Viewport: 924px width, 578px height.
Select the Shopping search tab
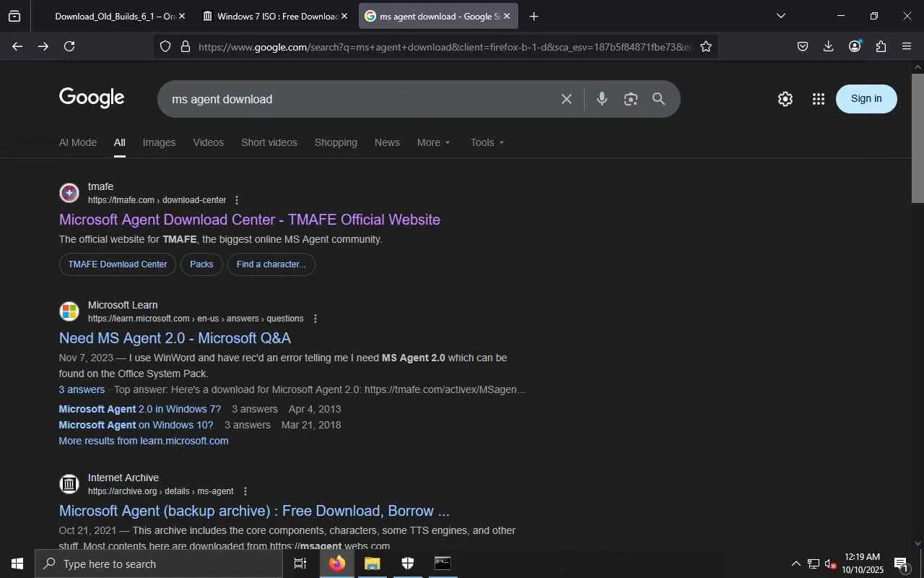pyautogui.click(x=336, y=142)
